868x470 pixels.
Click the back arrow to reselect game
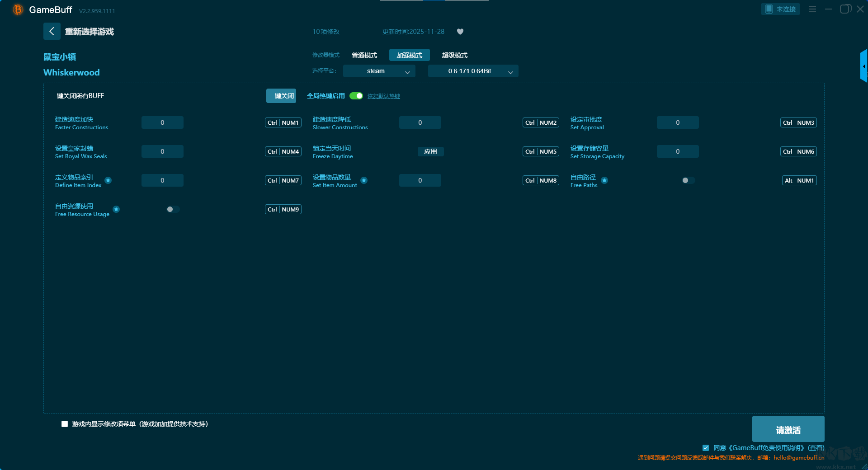pyautogui.click(x=52, y=31)
